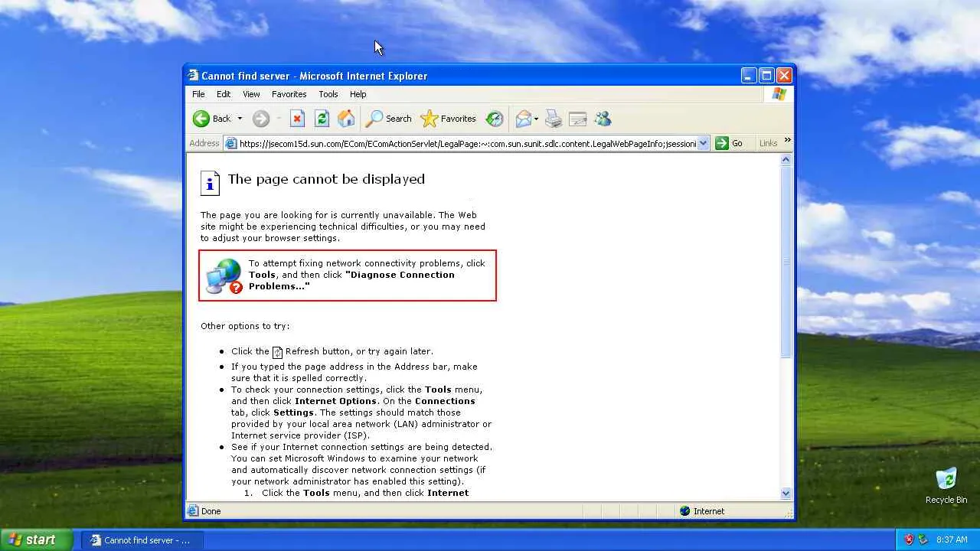Open the Help menu
The height and width of the screenshot is (551, 980).
tap(358, 94)
